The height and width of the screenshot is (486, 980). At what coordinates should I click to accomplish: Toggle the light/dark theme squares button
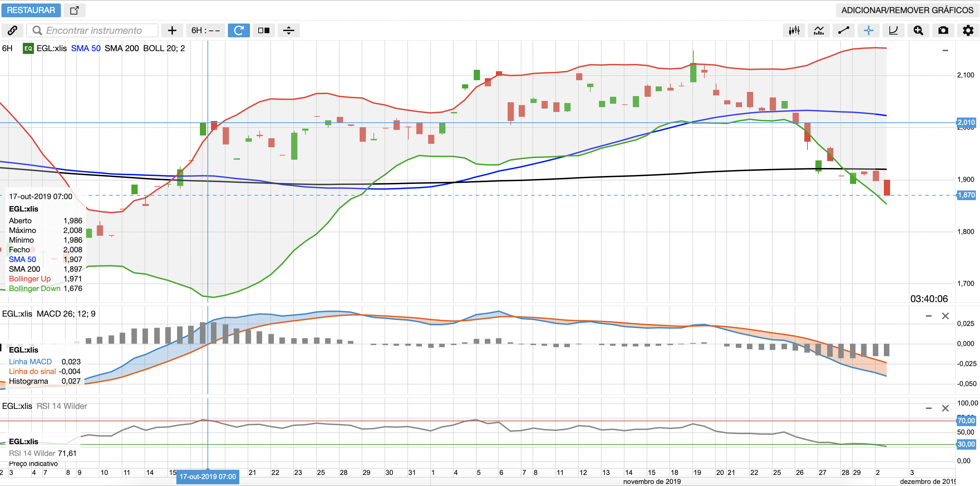pyautogui.click(x=264, y=30)
